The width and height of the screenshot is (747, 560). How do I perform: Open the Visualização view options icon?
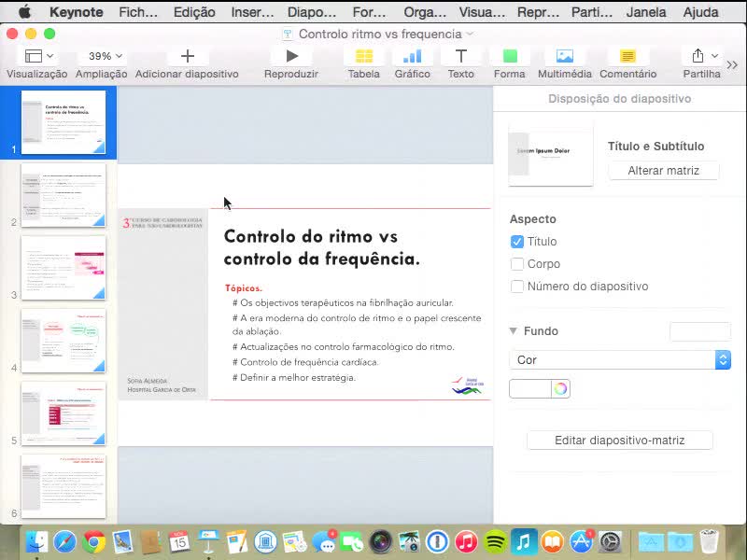coord(38,56)
